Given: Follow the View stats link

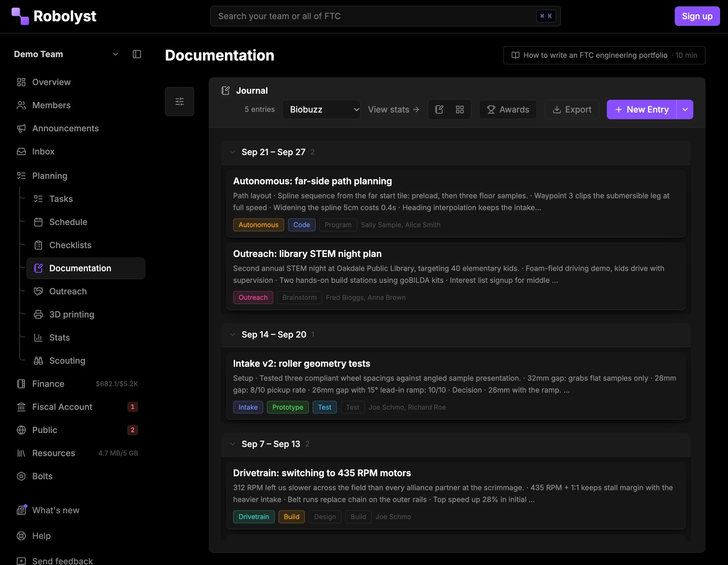Looking at the screenshot, I should click(393, 109).
